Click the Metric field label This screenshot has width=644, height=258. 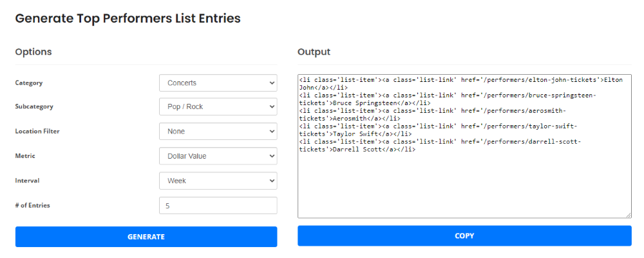click(25, 156)
